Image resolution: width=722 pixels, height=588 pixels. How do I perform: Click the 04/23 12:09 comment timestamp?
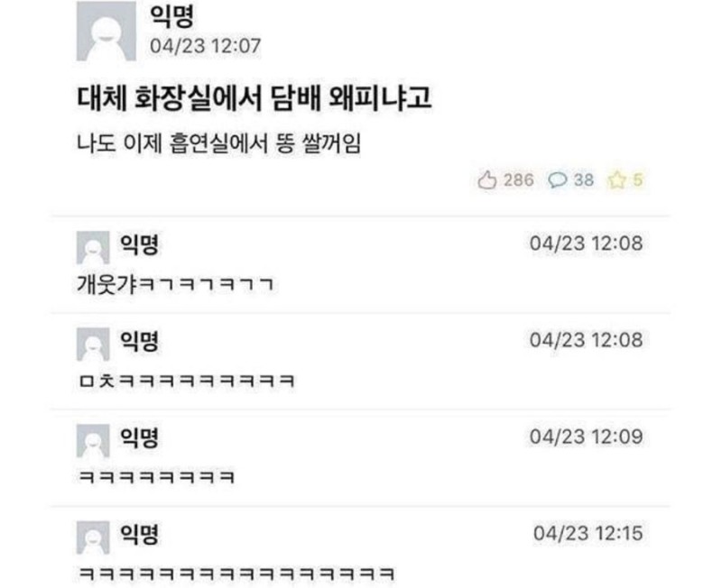(x=586, y=436)
